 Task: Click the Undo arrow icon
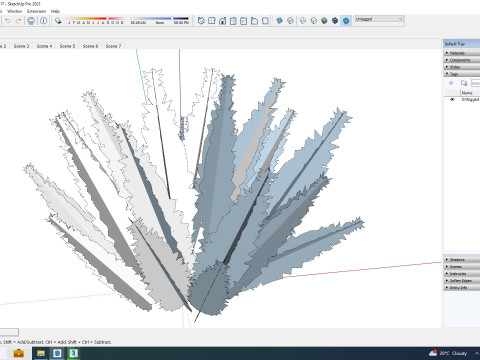pos(8,21)
